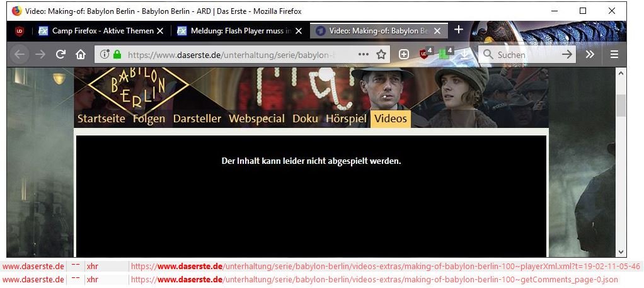
Task: Show site information icon
Action: point(105,54)
